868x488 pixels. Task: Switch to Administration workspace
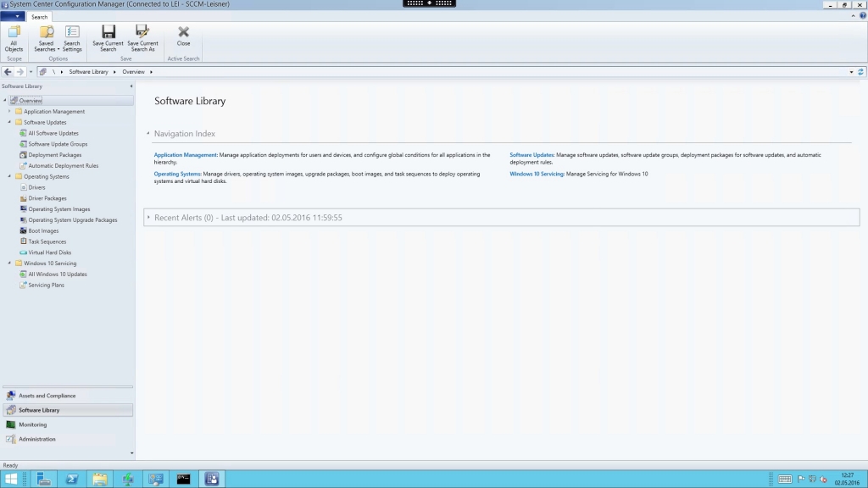[x=68, y=439]
